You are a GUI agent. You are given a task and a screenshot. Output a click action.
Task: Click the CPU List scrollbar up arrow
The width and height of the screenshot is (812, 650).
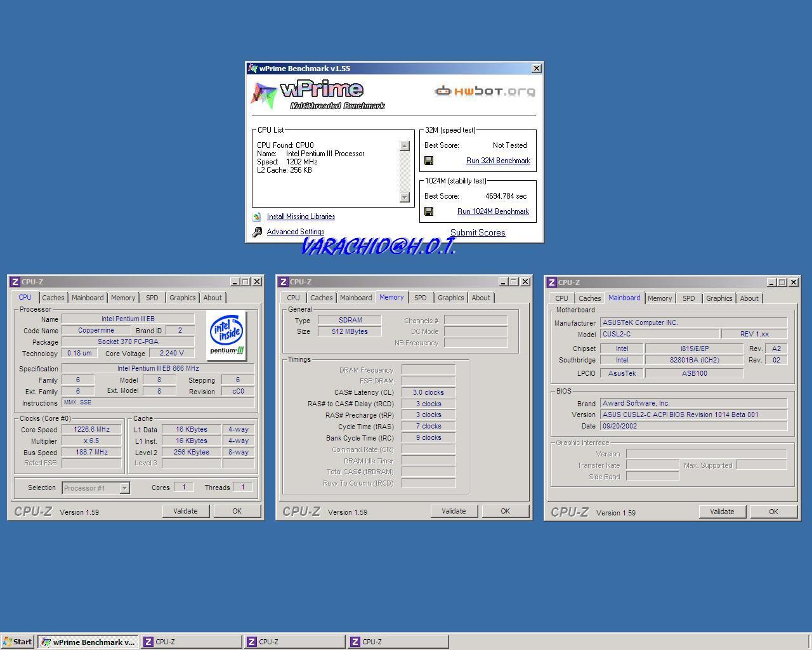(x=405, y=146)
